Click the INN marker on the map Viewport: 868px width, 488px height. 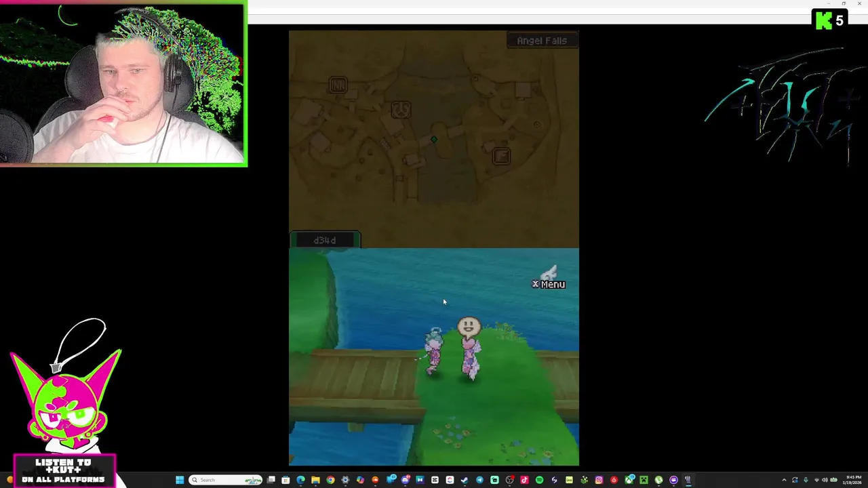coord(338,85)
